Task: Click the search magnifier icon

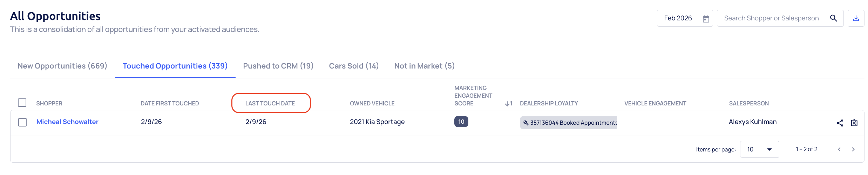Action: click(833, 18)
